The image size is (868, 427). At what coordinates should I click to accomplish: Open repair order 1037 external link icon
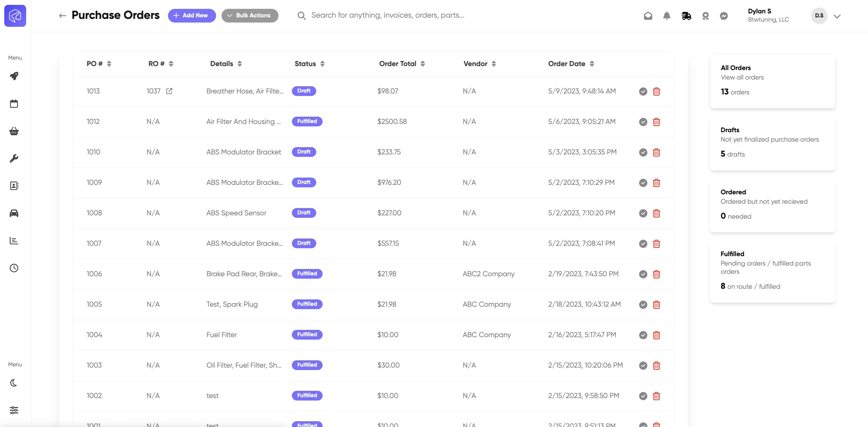pos(169,91)
